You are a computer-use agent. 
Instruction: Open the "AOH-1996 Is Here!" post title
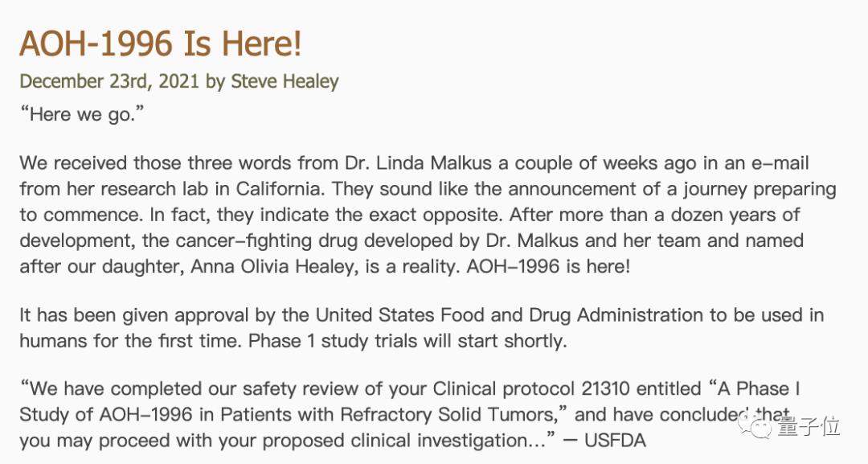click(161, 43)
